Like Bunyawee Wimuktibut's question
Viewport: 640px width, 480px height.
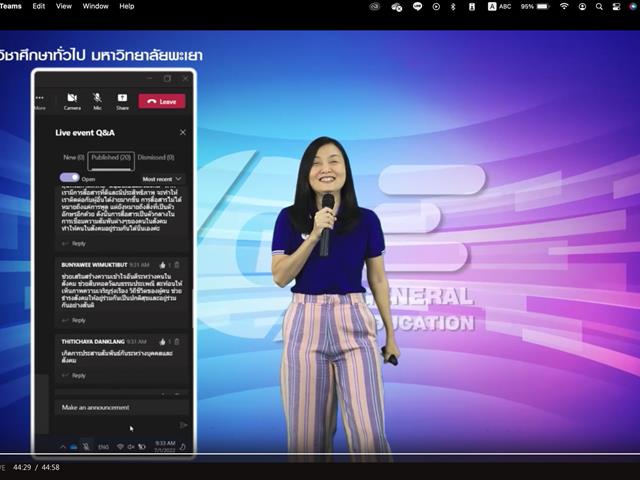[x=162, y=265]
